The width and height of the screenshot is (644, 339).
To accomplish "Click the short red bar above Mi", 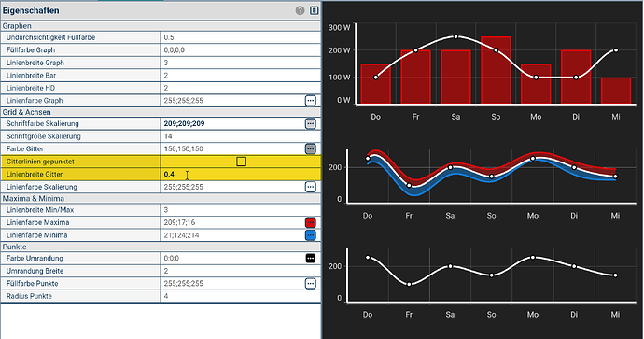I will pos(616,91).
